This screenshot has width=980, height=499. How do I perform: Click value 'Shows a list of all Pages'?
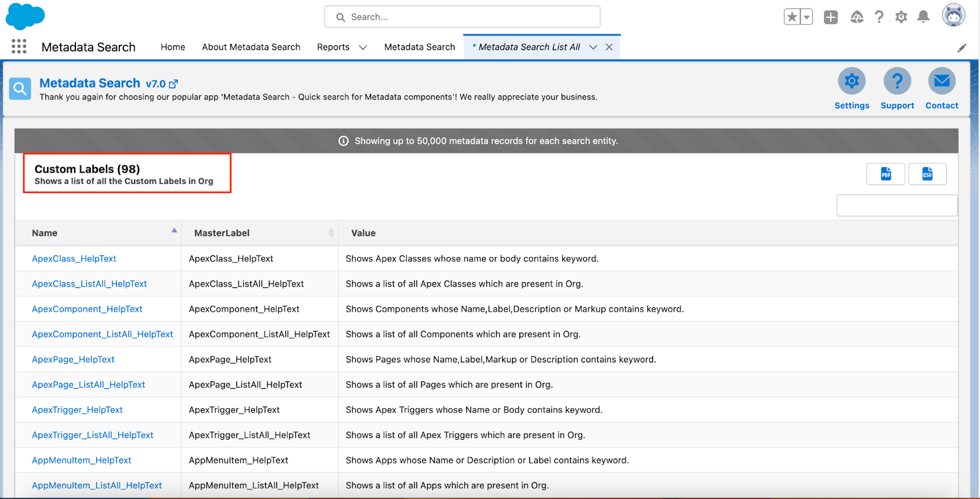click(449, 385)
